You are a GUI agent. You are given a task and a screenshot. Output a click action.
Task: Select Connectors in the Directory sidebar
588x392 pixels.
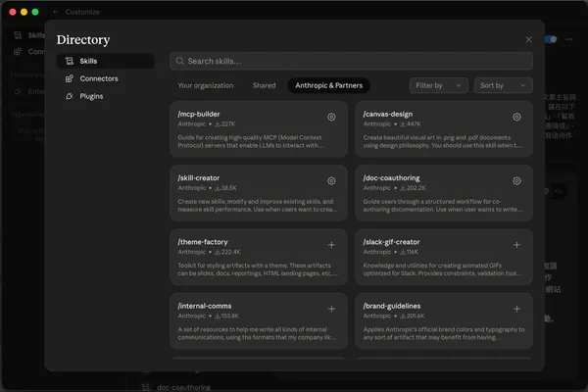click(x=106, y=78)
